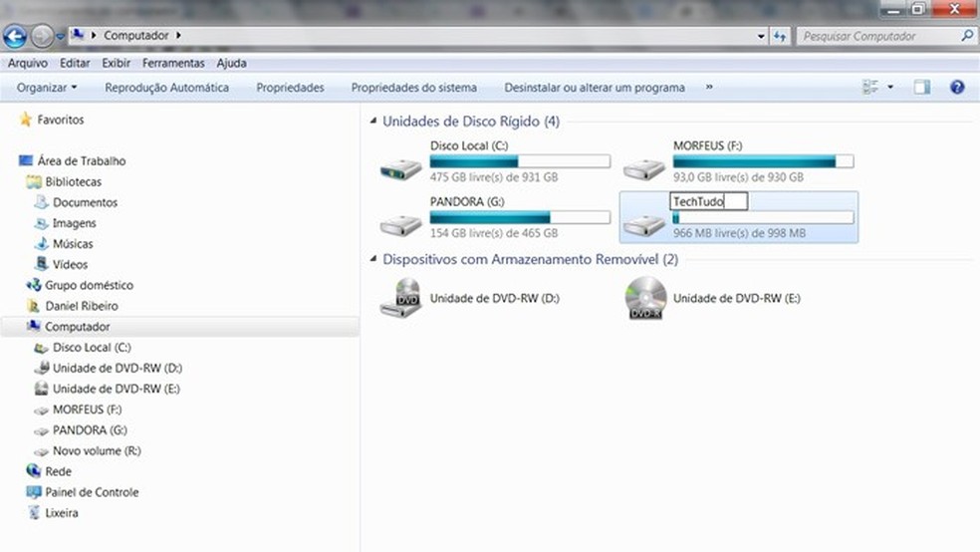Open address bar history dropdown arrow
The width and height of the screenshot is (980, 552).
tap(761, 36)
